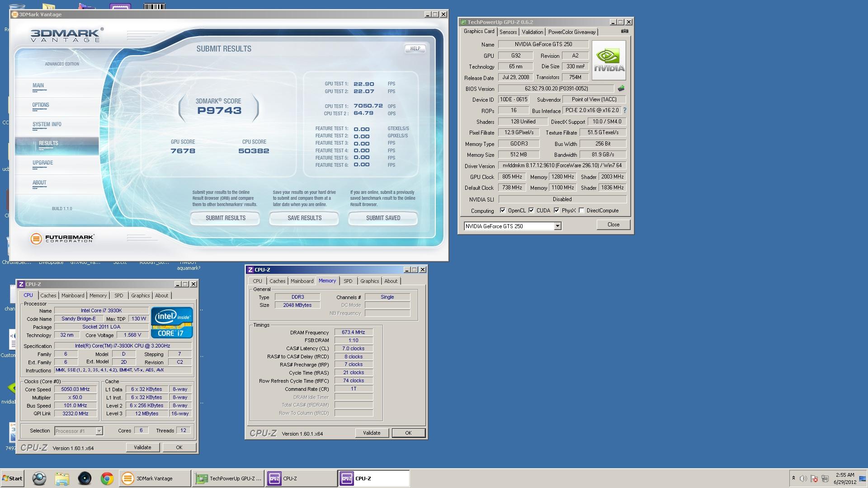Open the Start menu
Viewport: 868px width, 488px height.
(12, 479)
